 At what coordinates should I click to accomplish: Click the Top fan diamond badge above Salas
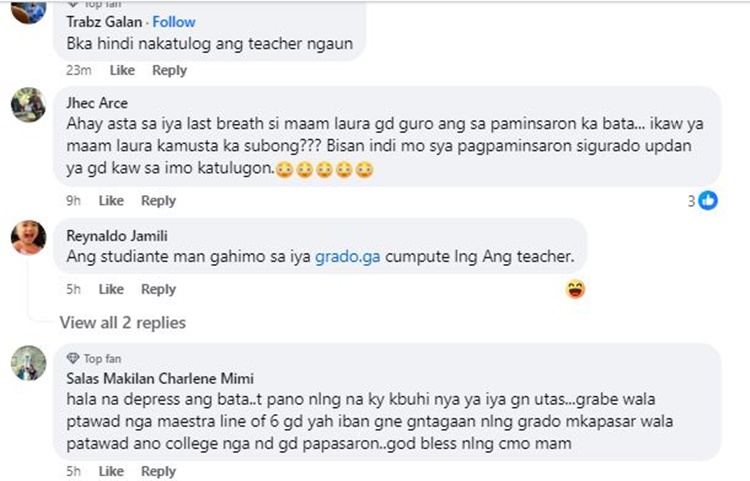point(72,358)
